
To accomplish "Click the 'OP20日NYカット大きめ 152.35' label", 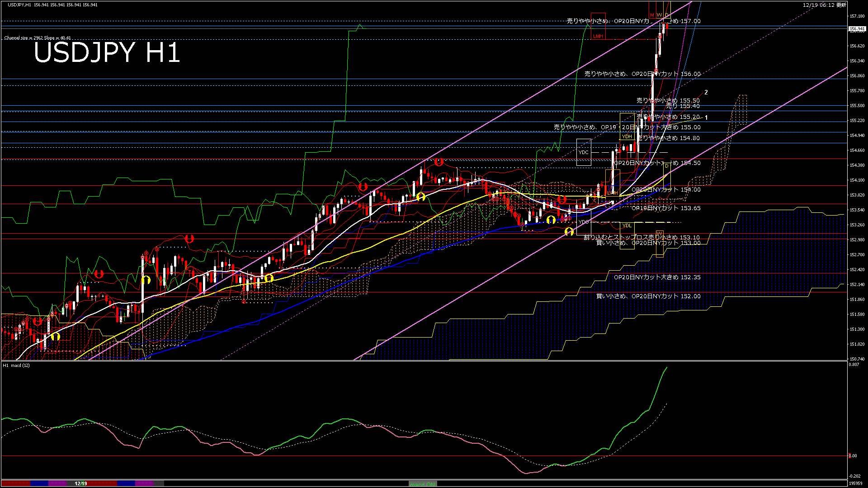I will (x=656, y=277).
